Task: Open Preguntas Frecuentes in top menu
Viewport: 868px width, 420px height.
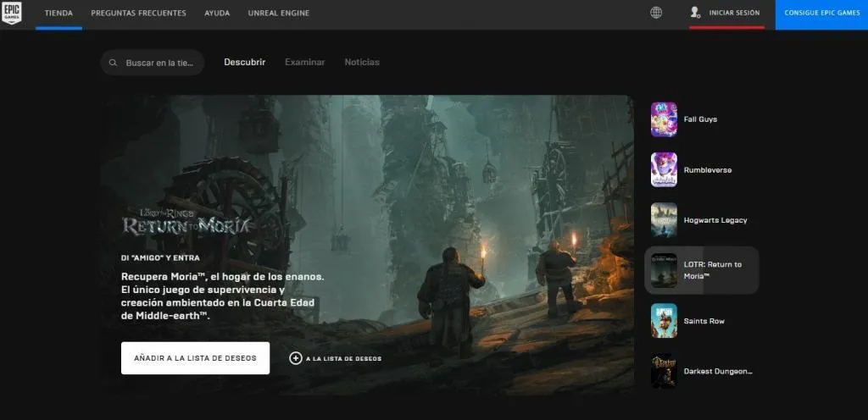Action: 138,13
